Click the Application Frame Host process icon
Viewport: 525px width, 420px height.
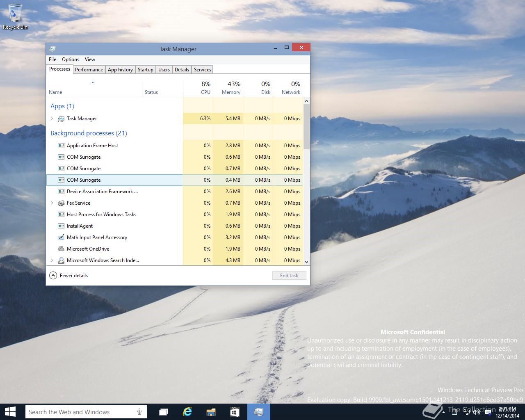pos(61,146)
